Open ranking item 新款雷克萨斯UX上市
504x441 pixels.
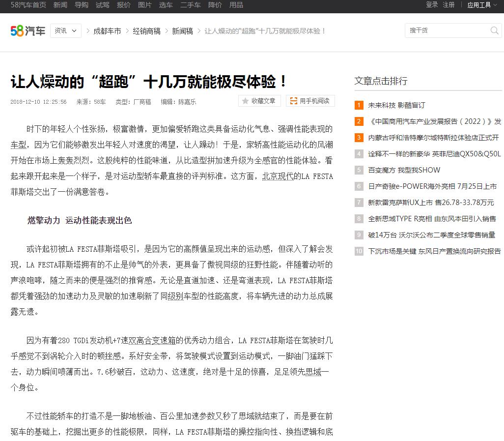(x=431, y=203)
